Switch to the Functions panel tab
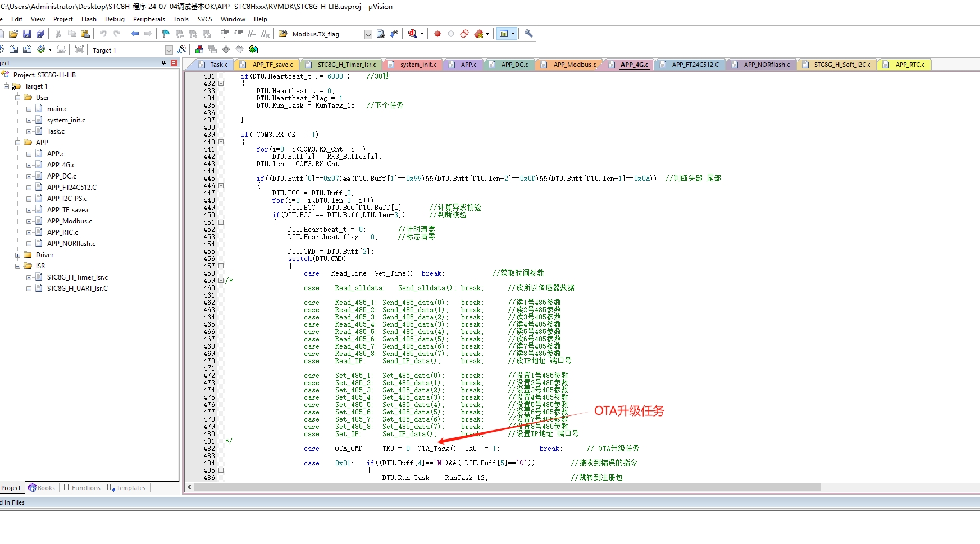 click(82, 488)
